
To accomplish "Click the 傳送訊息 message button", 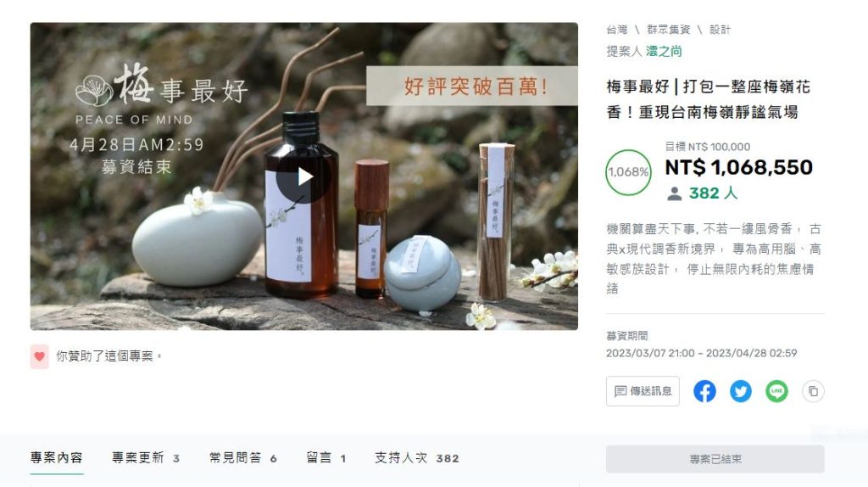I will point(643,391).
